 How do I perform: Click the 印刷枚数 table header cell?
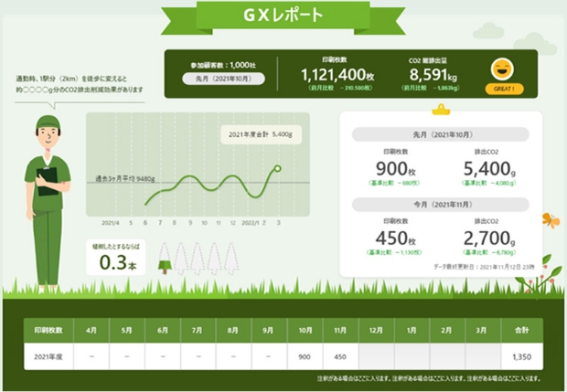click(48, 330)
